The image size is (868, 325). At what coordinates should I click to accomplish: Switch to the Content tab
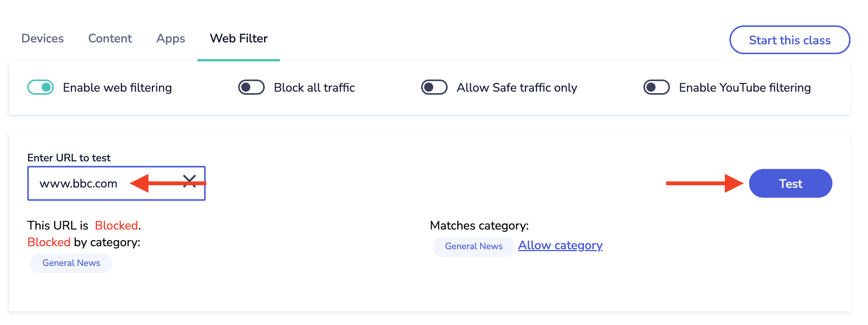pos(110,39)
